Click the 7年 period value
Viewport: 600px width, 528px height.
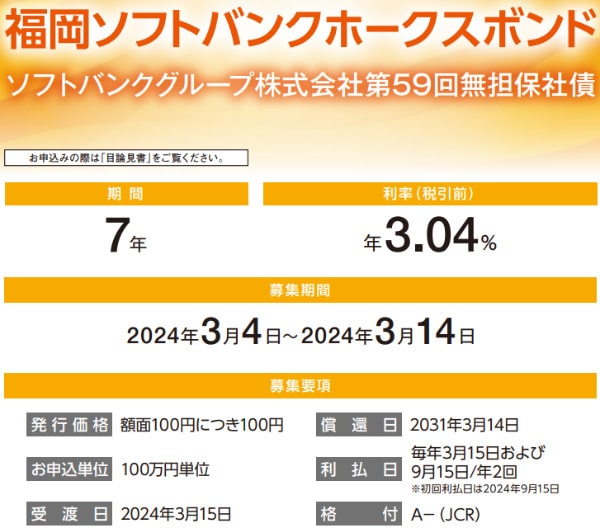pos(126,236)
